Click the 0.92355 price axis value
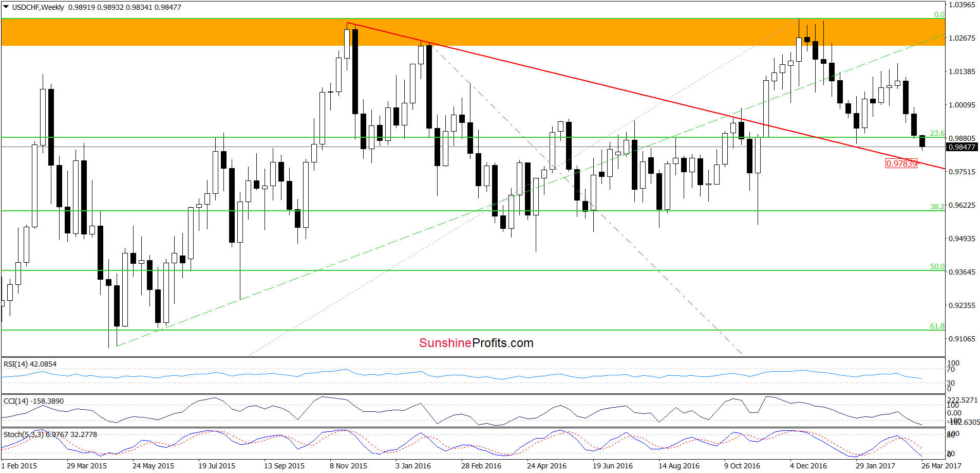This screenshot has height=473, width=980. coord(962,305)
